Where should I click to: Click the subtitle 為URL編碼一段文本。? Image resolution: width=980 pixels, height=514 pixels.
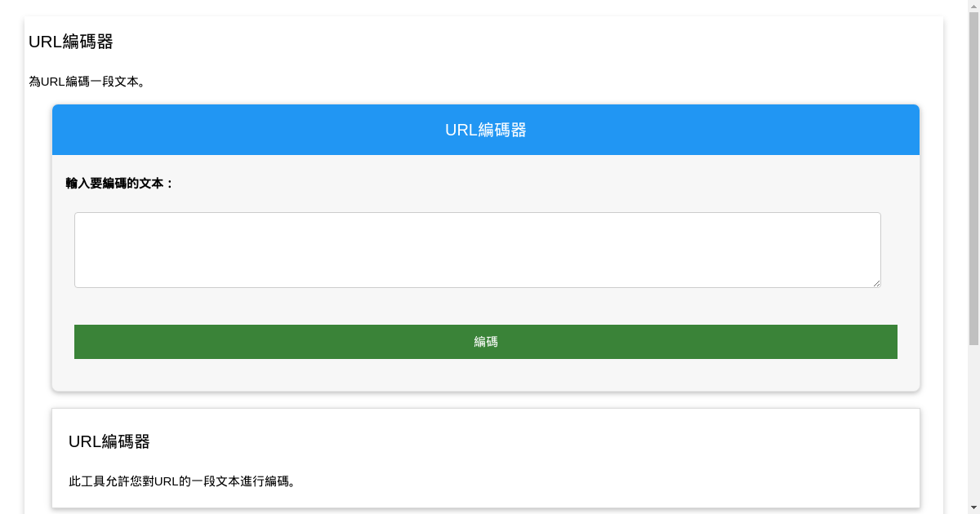87,82
